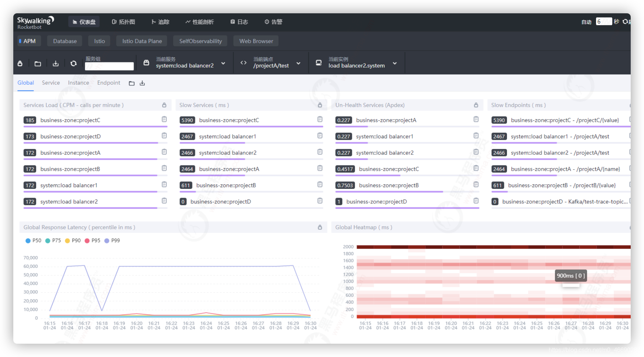Click system::load balancer1 in Services Load
This screenshot has width=644, height=357.
pyautogui.click(x=69, y=185)
